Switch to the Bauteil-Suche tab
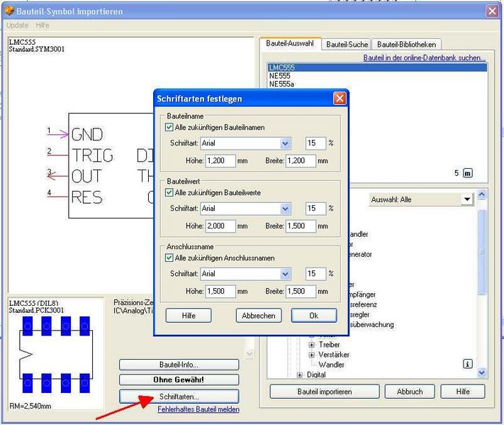Viewport: 504px width, 425px height. tap(347, 45)
